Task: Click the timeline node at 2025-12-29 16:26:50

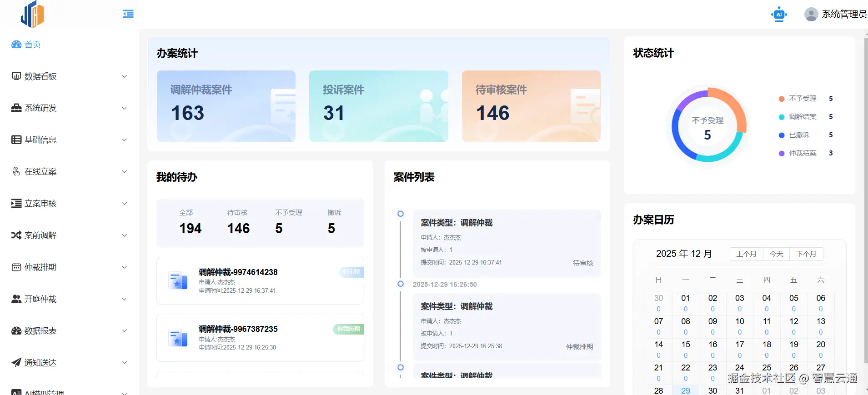Action: pos(401,284)
